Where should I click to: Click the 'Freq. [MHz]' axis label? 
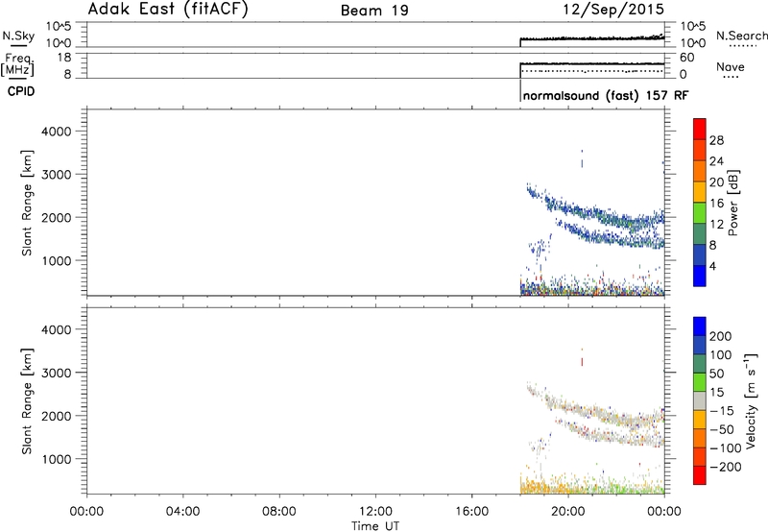point(17,64)
